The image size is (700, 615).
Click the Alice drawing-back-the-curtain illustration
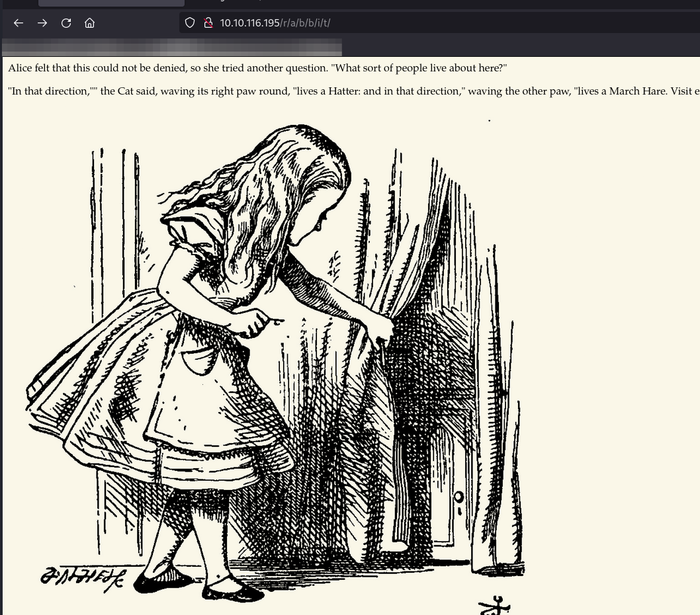pyautogui.click(x=275, y=362)
